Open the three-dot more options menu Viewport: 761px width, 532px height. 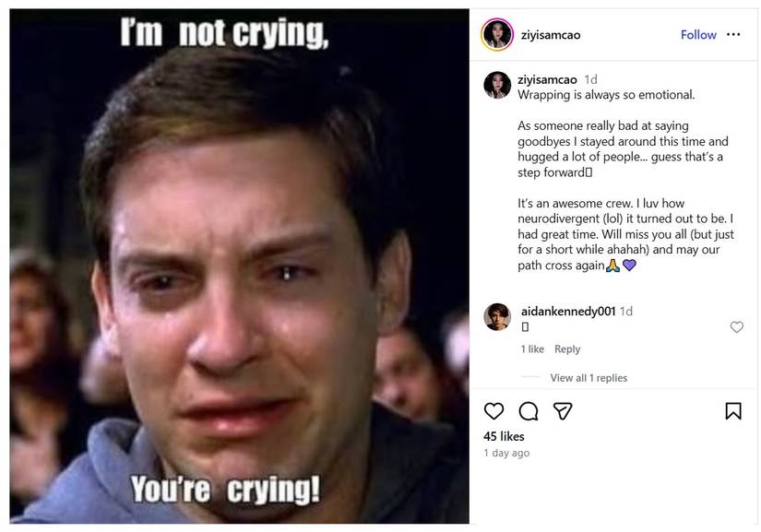coord(733,34)
